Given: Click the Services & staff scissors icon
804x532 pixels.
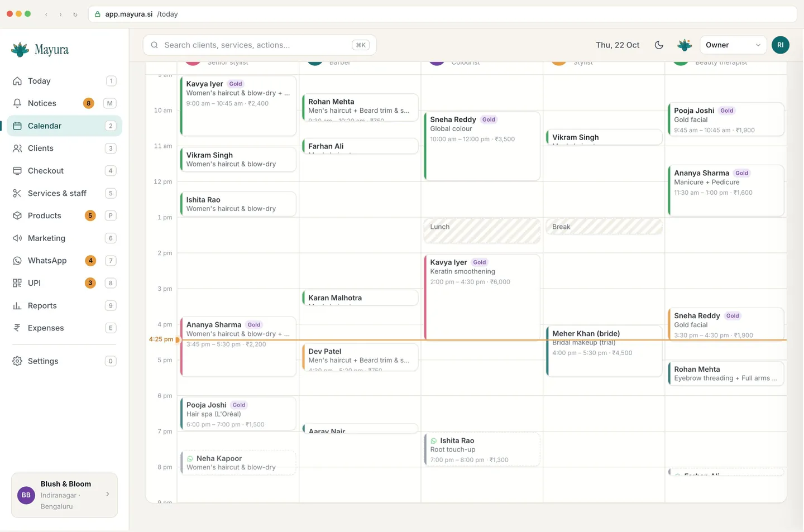Looking at the screenshot, I should (x=17, y=193).
